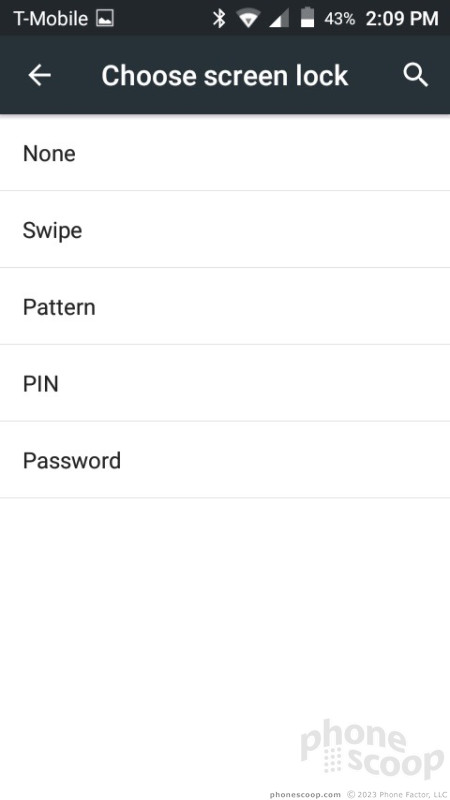Tap the 2:09 PM clock
The height and width of the screenshot is (800, 450).
pyautogui.click(x=402, y=19)
